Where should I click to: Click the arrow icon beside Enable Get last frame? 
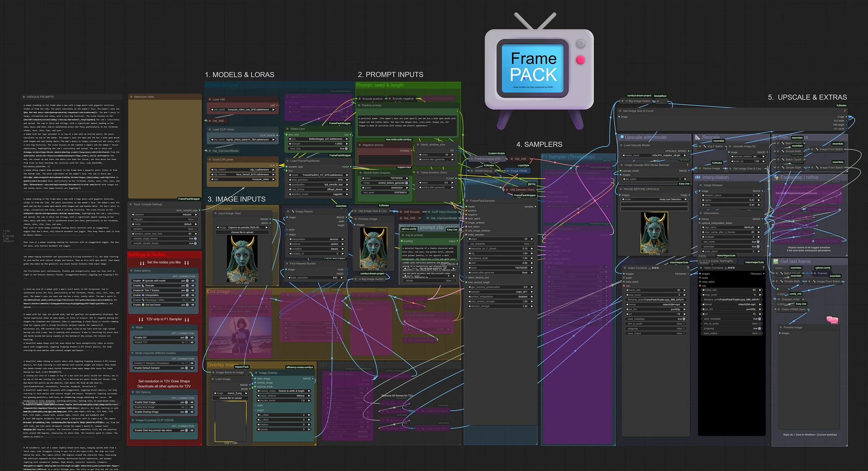(193, 305)
